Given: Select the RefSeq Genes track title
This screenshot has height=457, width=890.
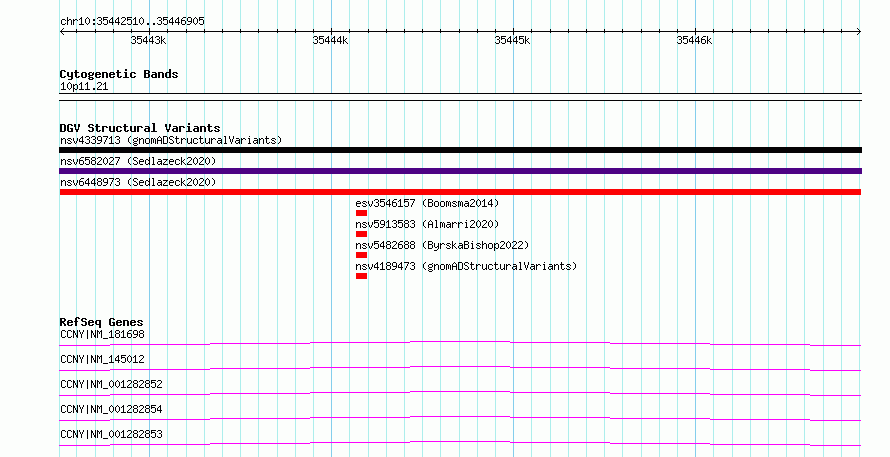Looking at the screenshot, I should click(x=101, y=322).
